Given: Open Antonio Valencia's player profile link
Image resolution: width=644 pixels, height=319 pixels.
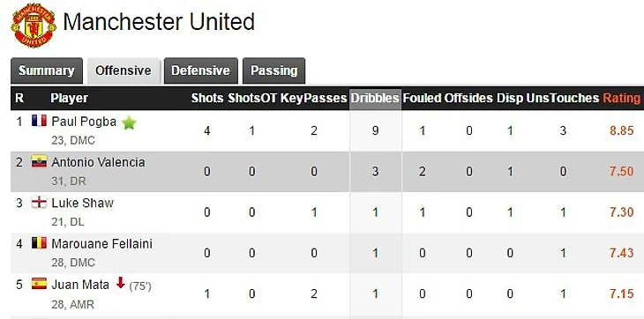Looking at the screenshot, I should click(x=98, y=162).
